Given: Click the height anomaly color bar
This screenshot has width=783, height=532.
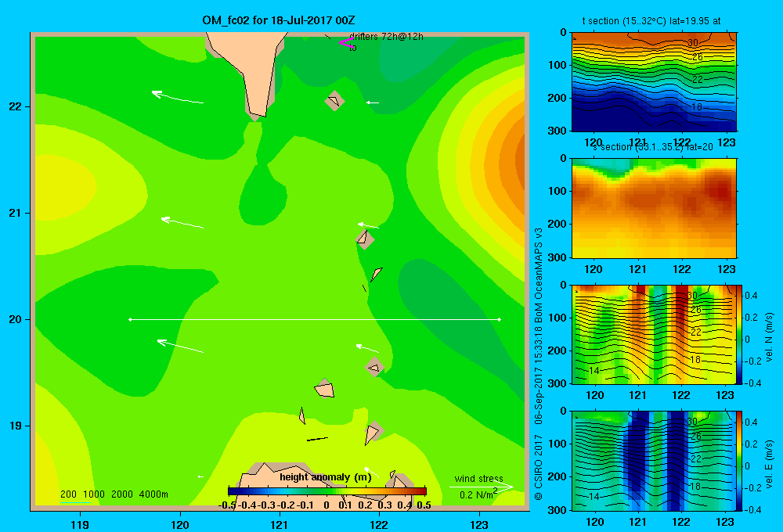Looking at the screenshot, I should click(x=327, y=491).
